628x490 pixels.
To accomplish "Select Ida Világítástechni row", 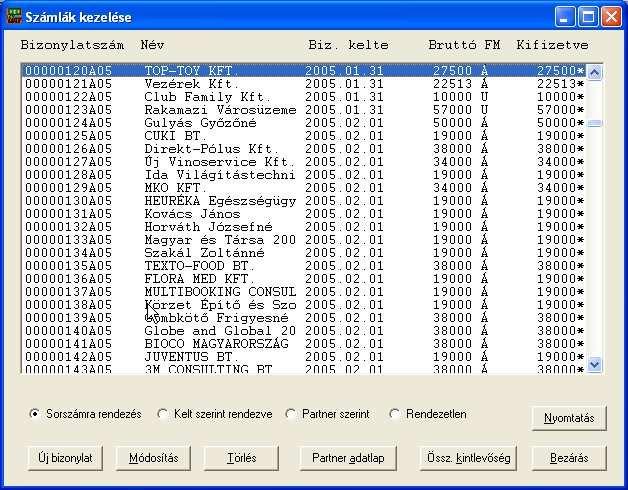I will pyautogui.click(x=304, y=175).
